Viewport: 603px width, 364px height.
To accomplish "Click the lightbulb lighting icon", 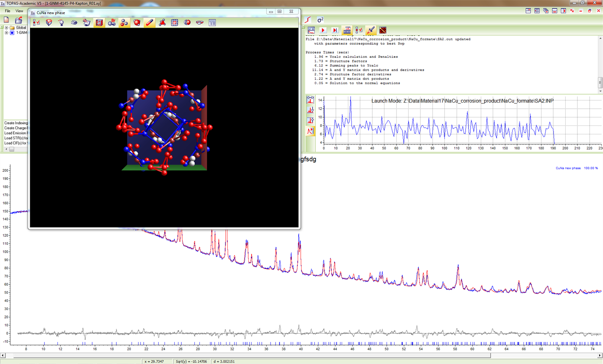I will 62,23.
